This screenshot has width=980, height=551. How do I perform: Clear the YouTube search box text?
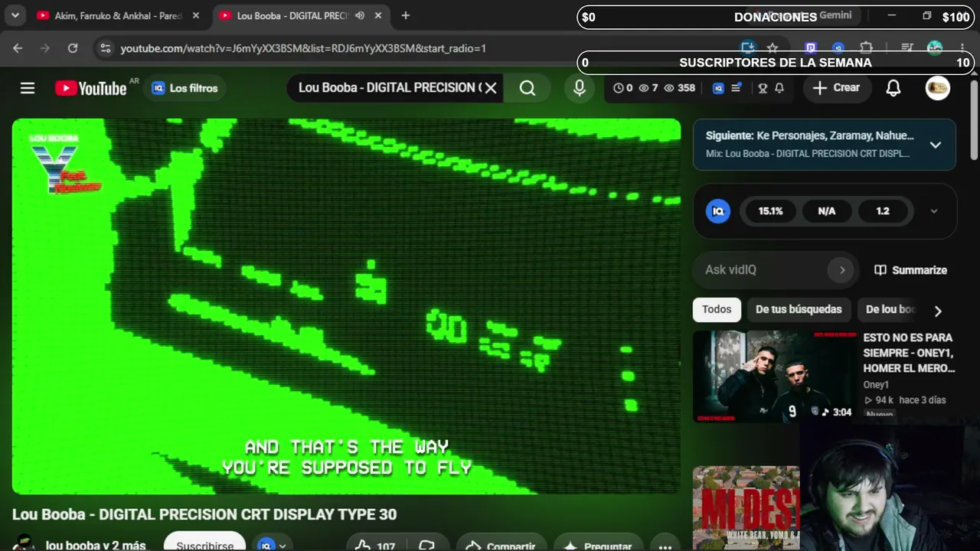click(491, 88)
